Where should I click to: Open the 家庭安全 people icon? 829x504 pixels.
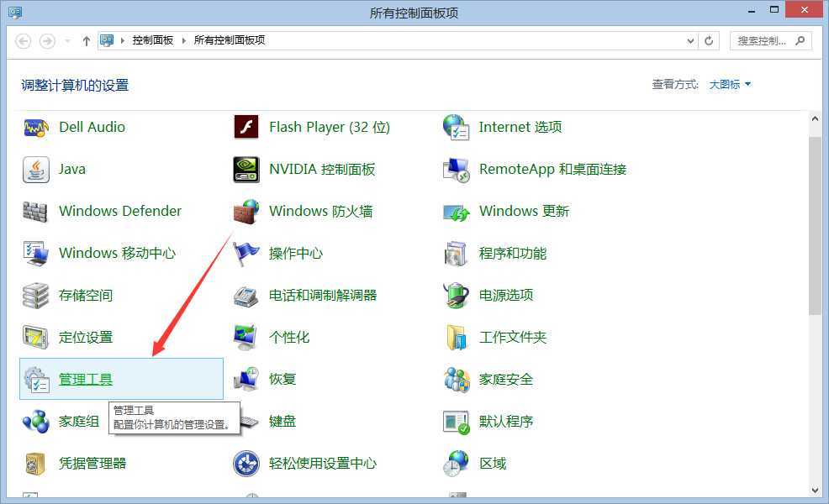pyautogui.click(x=457, y=380)
